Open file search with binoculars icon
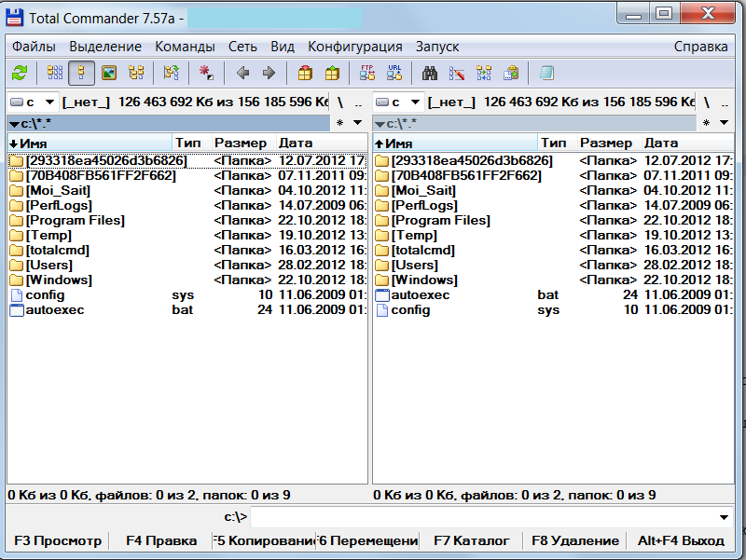Viewport: 746px width, 560px height. (x=430, y=73)
